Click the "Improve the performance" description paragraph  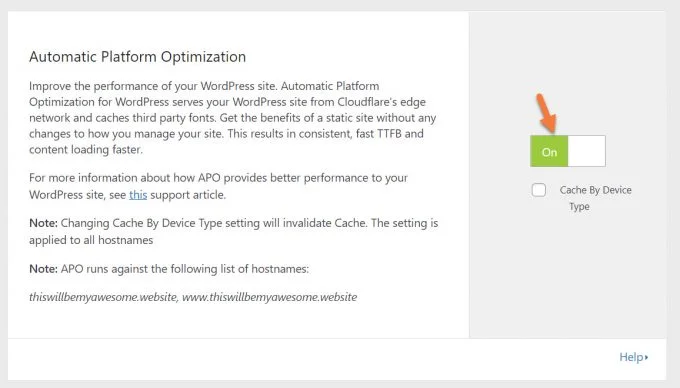(x=233, y=117)
